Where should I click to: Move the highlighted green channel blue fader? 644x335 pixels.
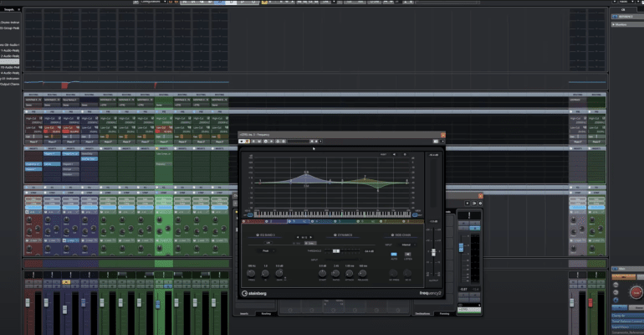[158, 305]
